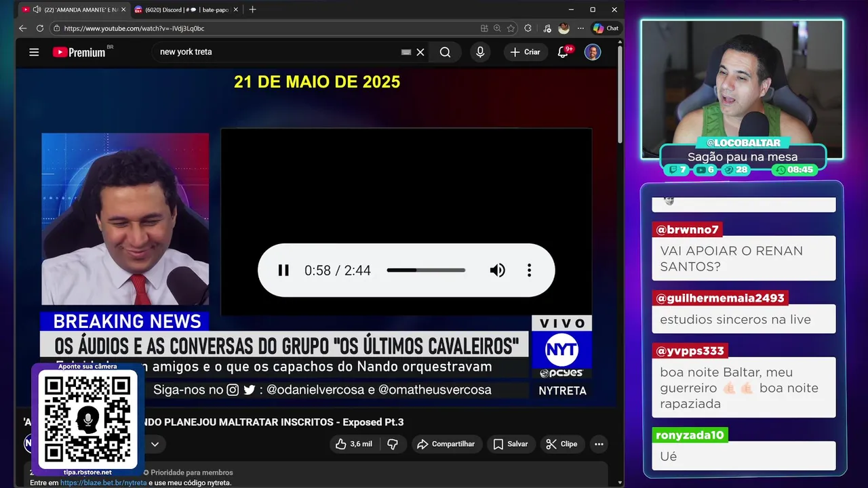Dislike the video

point(393,444)
